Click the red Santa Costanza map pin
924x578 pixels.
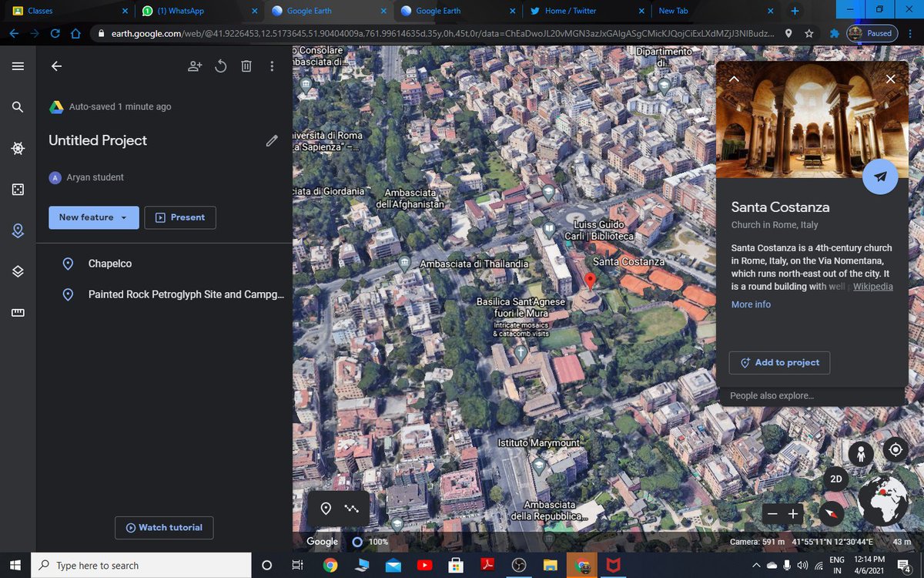click(590, 281)
